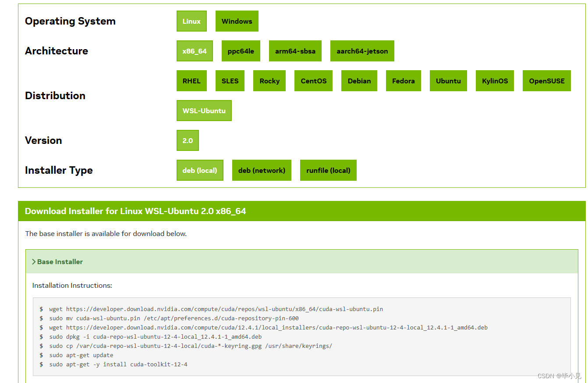588x383 pixels.
Task: Select deb (network) installer type
Action: point(262,170)
